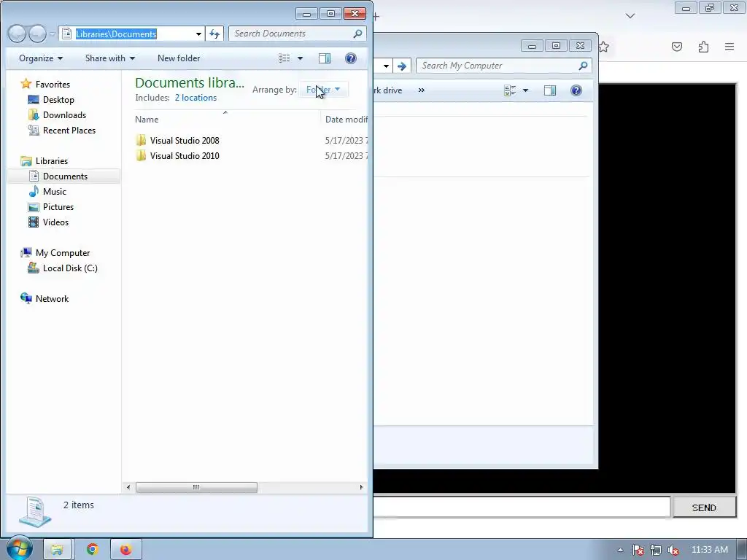Open the 2 locations link
This screenshot has height=560, width=747.
pyautogui.click(x=196, y=98)
